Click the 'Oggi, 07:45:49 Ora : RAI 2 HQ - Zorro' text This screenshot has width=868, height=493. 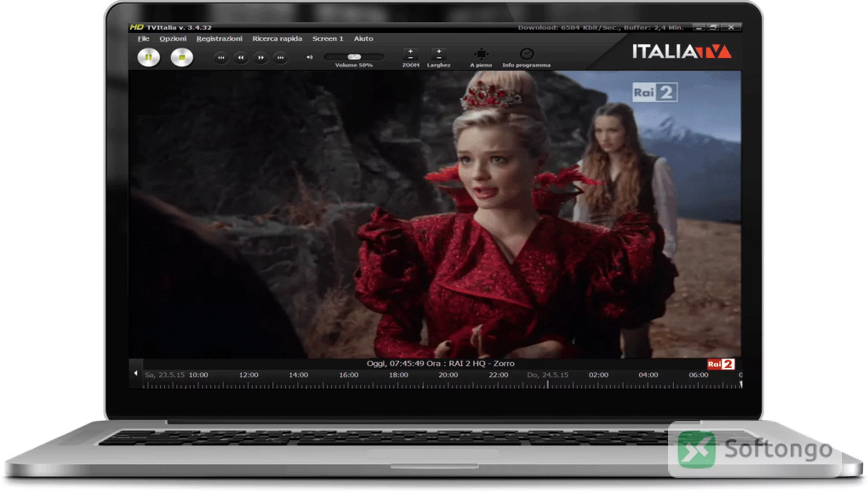pos(440,364)
